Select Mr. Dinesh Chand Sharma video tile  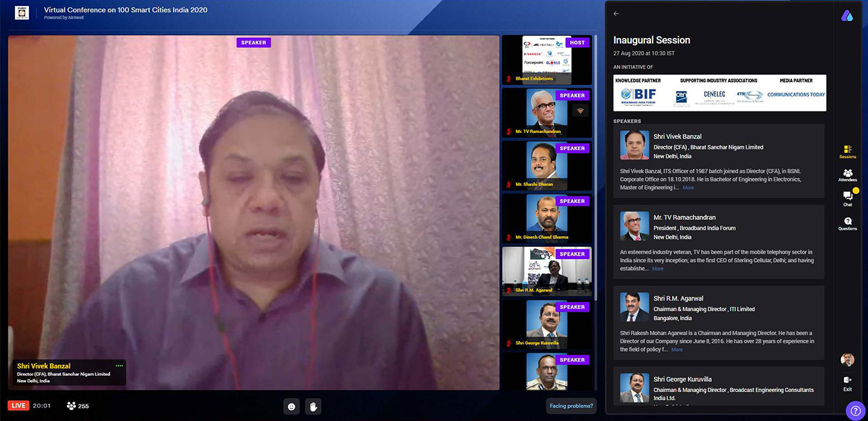547,219
